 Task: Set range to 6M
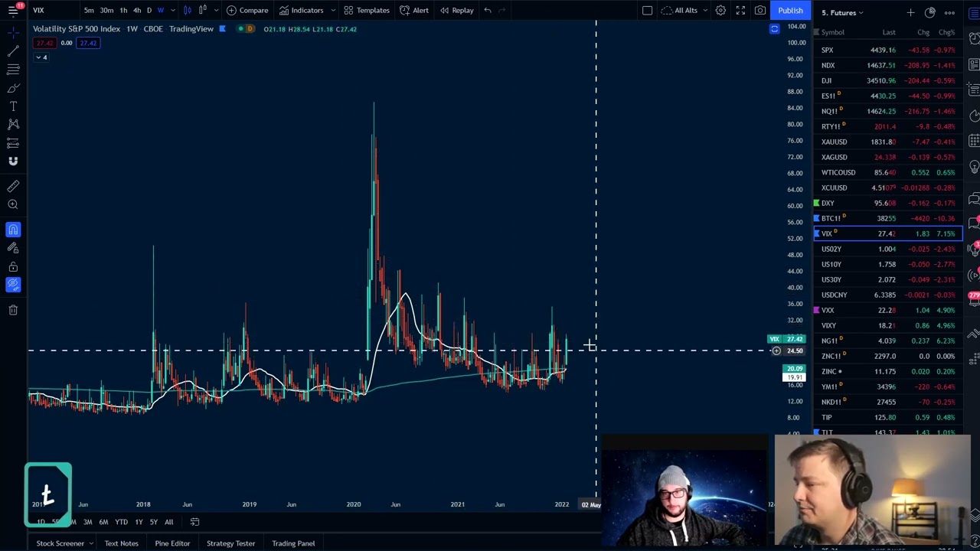point(103,522)
